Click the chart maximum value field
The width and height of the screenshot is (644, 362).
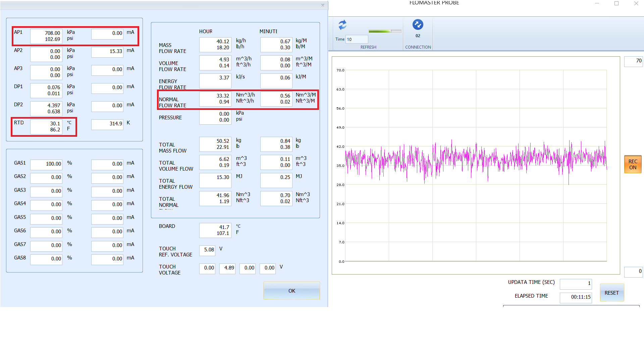tap(633, 61)
